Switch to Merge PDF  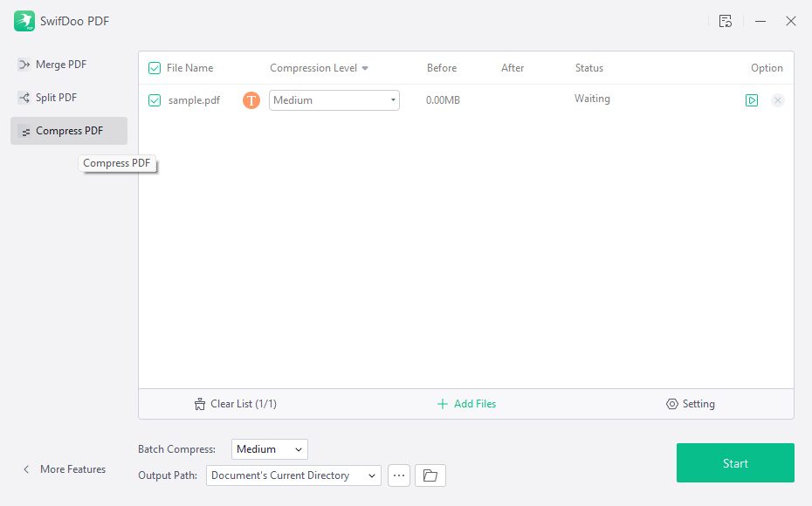tap(69, 65)
